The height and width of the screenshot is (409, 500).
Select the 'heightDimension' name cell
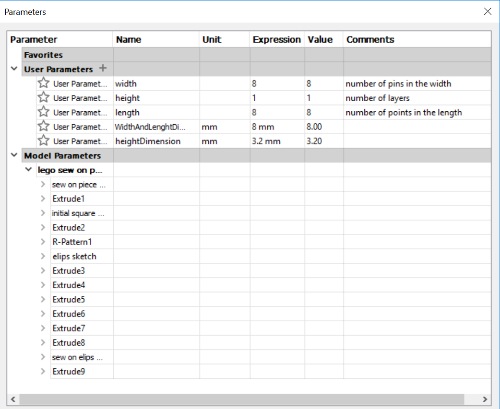coord(156,141)
